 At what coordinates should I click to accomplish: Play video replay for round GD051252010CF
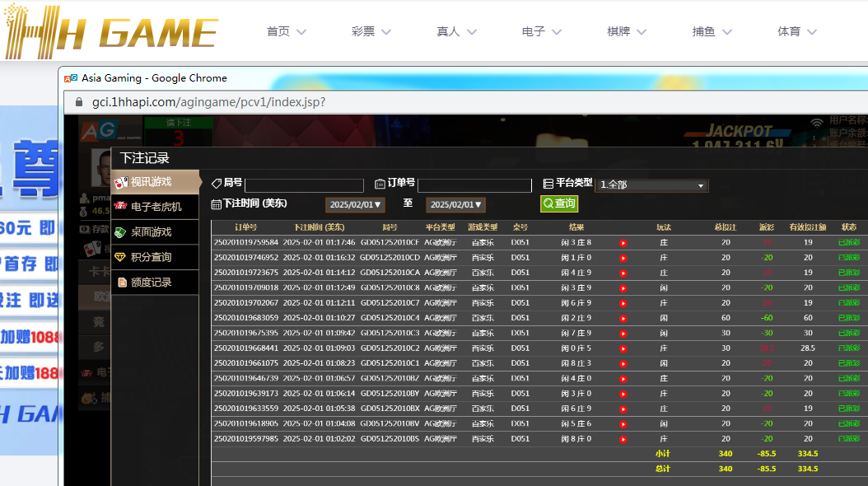click(623, 243)
